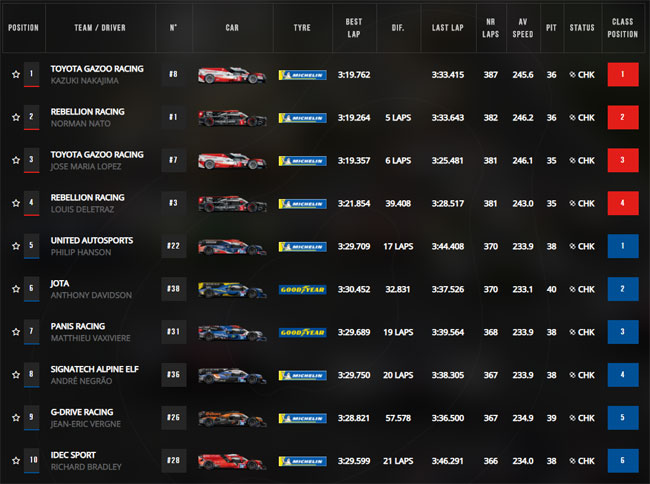The height and width of the screenshot is (484, 650).
Task: Click average speed 246.2 value
Action: [x=523, y=118]
